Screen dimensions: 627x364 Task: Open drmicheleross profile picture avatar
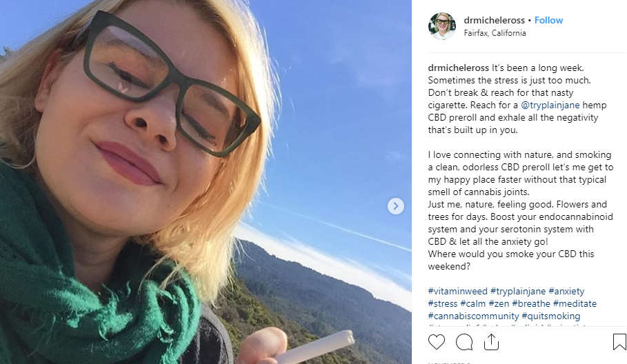tap(442, 26)
